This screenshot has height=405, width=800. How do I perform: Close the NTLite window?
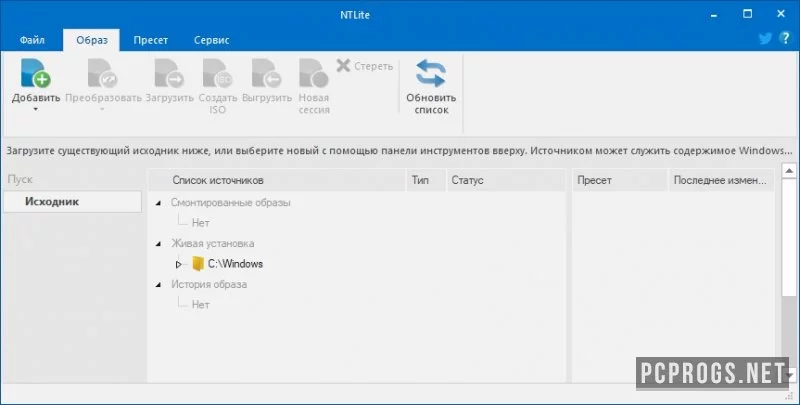coord(781,14)
